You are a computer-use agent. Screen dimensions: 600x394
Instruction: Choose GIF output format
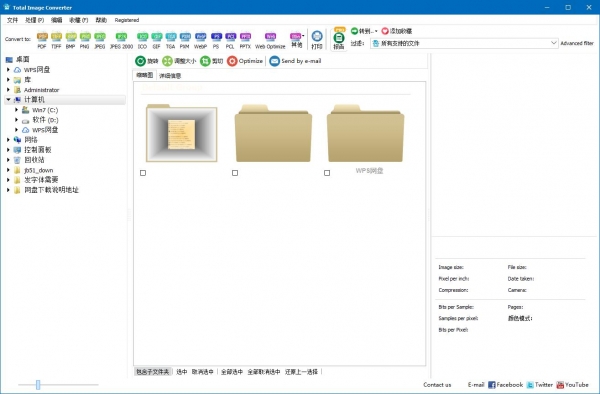pos(157,40)
